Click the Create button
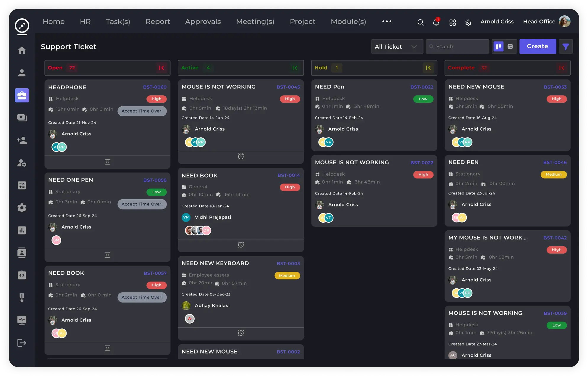 [x=537, y=46]
